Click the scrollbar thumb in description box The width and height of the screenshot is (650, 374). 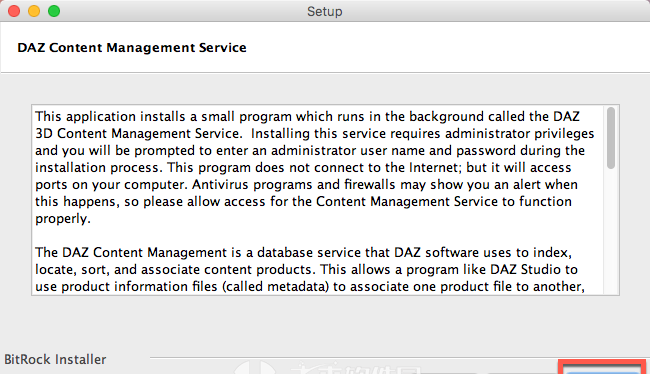coord(611,138)
